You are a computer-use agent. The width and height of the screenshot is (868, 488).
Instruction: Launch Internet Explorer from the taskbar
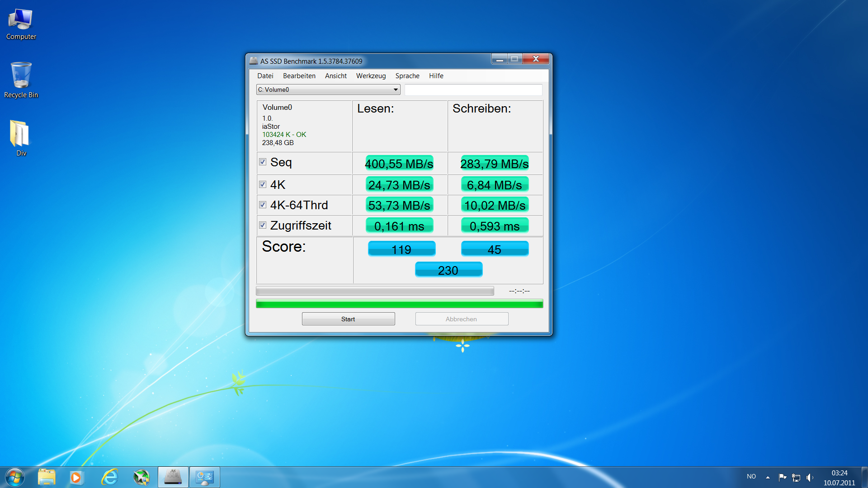[x=110, y=477]
